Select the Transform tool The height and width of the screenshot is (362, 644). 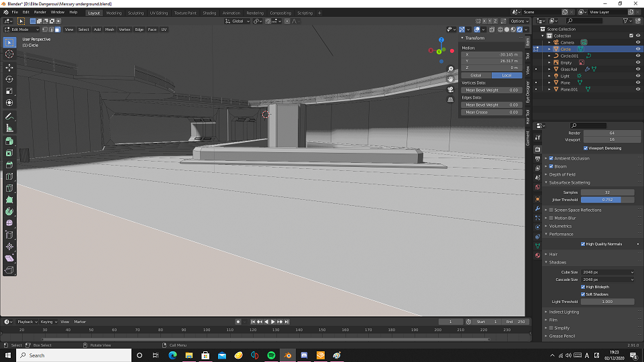click(9, 103)
